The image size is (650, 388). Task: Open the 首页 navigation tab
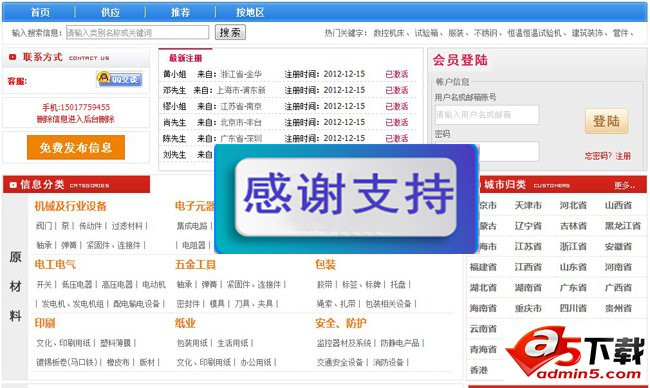pyautogui.click(x=40, y=12)
